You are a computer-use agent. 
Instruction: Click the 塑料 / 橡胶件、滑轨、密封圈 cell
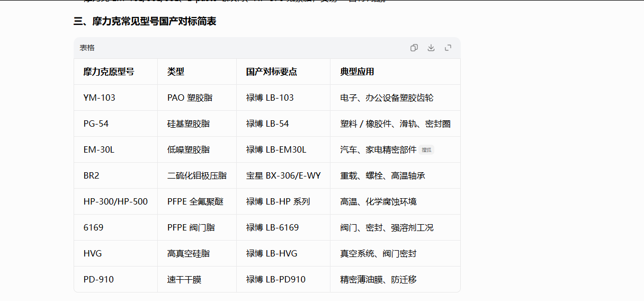396,123
